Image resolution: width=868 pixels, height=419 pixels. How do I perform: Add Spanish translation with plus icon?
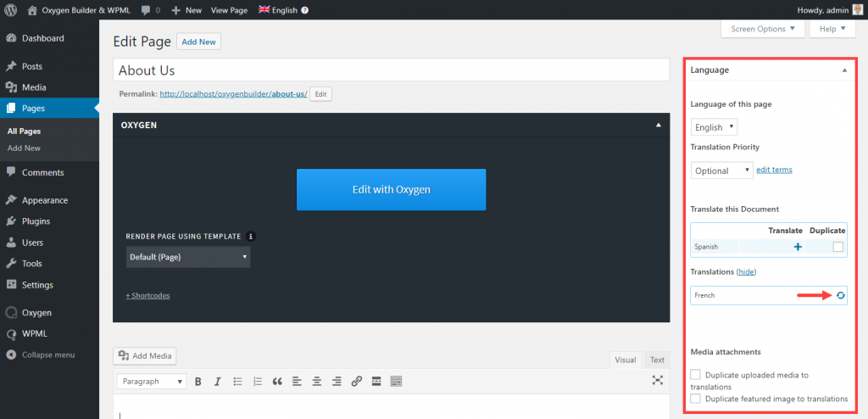coord(798,247)
